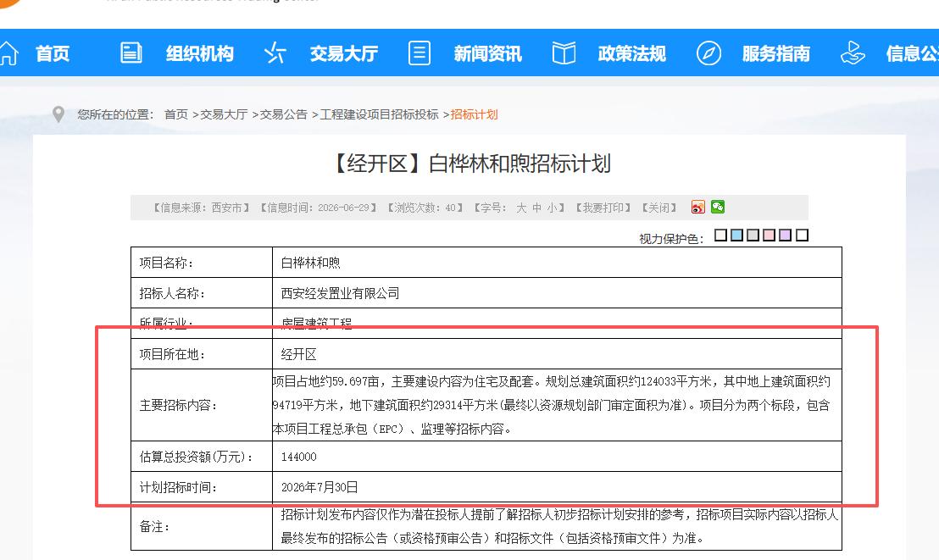Click the orange breadcrumb 招标计划

(x=475, y=114)
